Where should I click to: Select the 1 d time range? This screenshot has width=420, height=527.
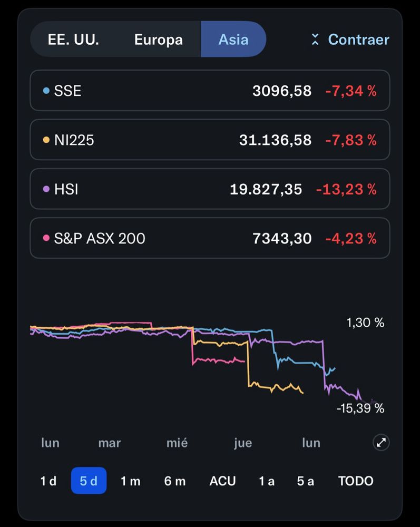(x=48, y=481)
